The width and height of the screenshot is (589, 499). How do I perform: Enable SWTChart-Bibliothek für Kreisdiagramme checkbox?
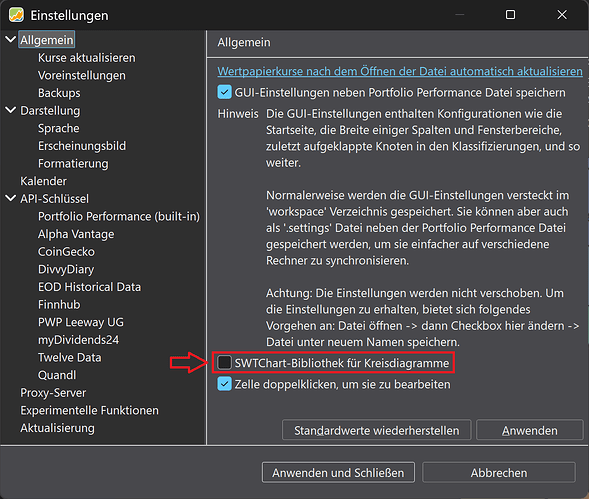pyautogui.click(x=225, y=363)
